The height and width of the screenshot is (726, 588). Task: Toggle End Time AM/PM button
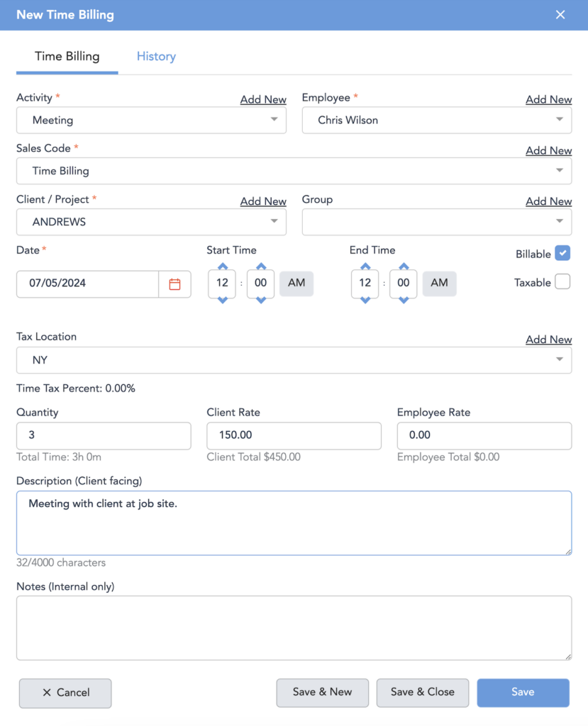point(440,283)
